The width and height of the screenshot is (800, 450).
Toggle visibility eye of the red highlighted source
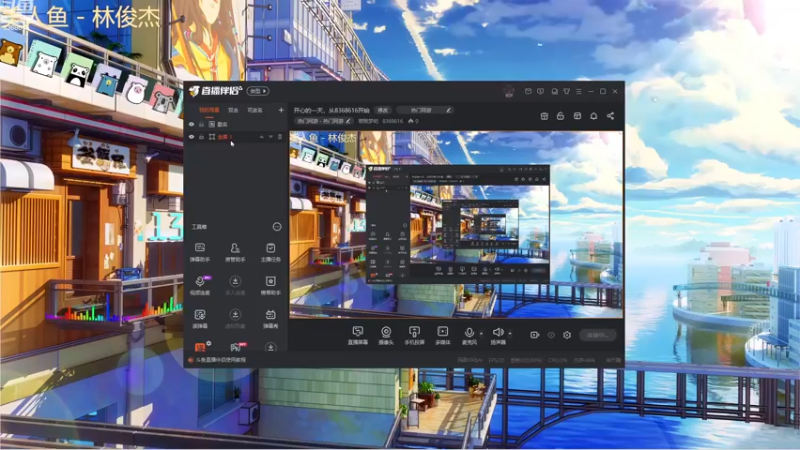192,137
